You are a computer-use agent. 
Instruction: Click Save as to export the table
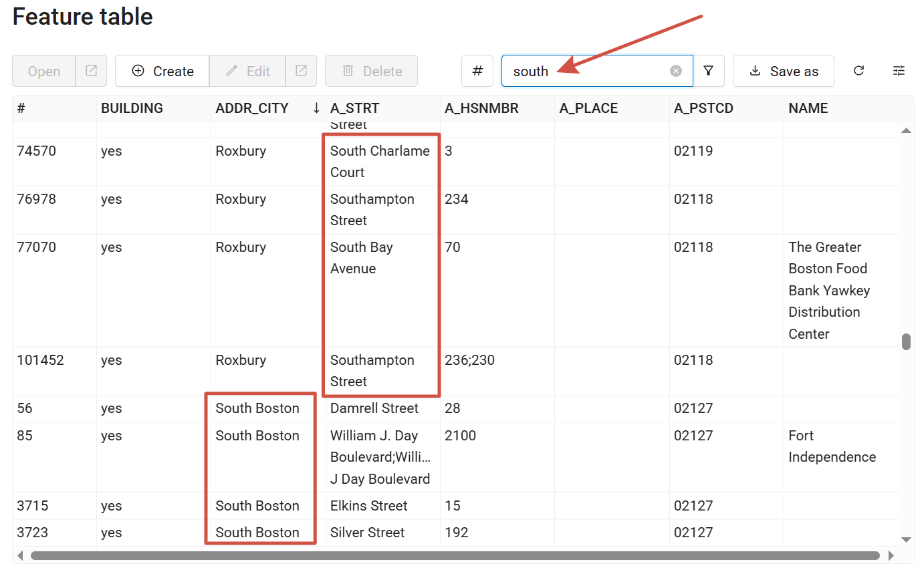point(783,71)
